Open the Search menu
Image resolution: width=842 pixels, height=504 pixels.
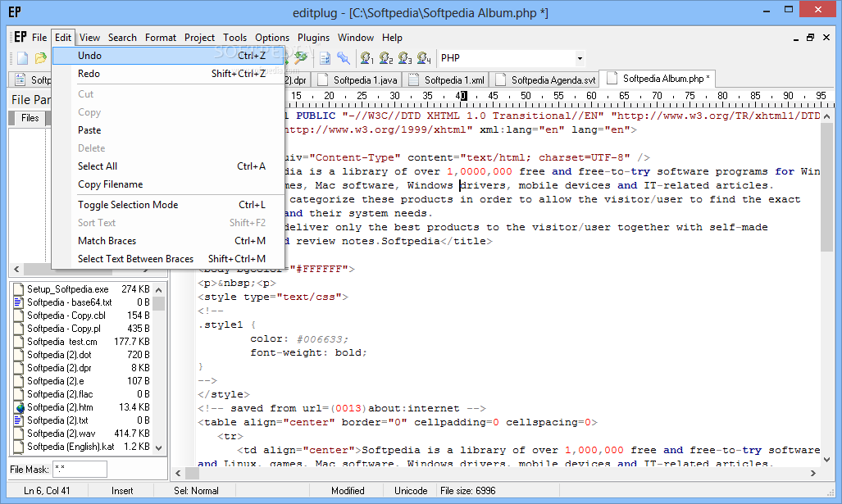click(x=122, y=37)
